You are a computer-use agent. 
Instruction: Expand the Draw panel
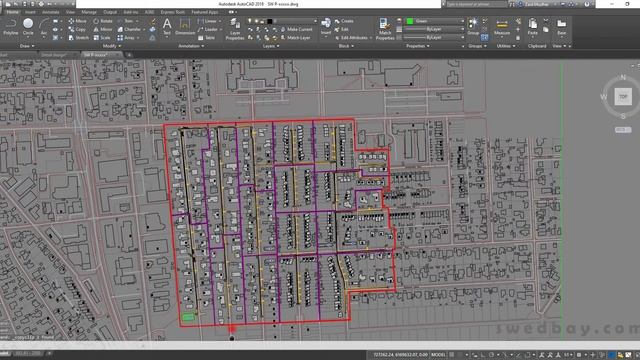(27, 46)
